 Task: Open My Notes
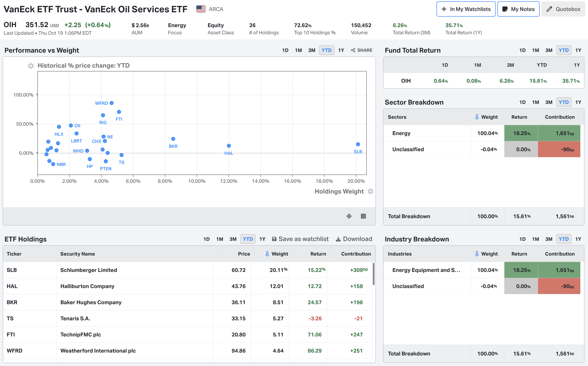coord(518,9)
